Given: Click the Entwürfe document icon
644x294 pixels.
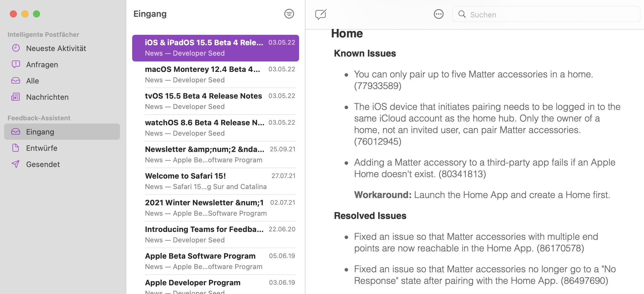Looking at the screenshot, I should click(16, 148).
